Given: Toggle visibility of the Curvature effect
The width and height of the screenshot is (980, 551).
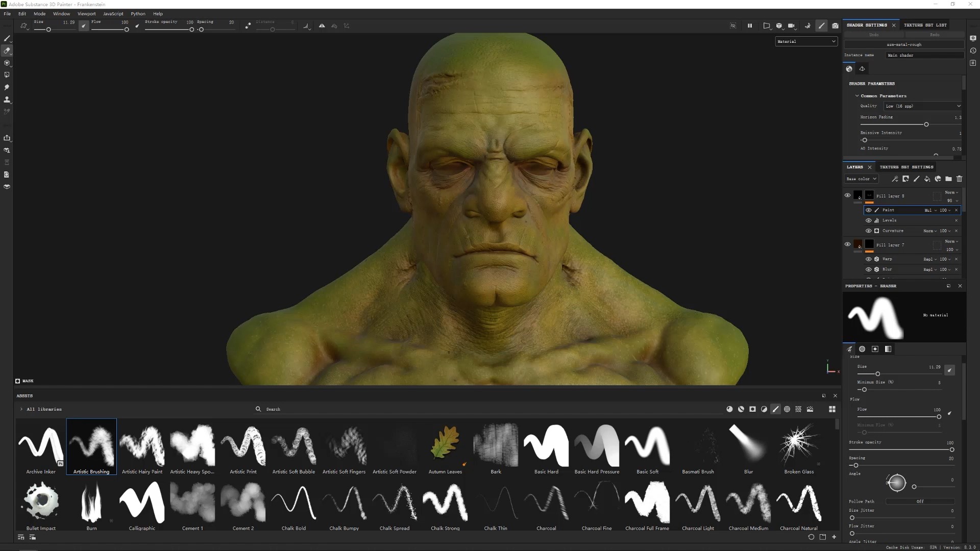Looking at the screenshot, I should pyautogui.click(x=868, y=231).
